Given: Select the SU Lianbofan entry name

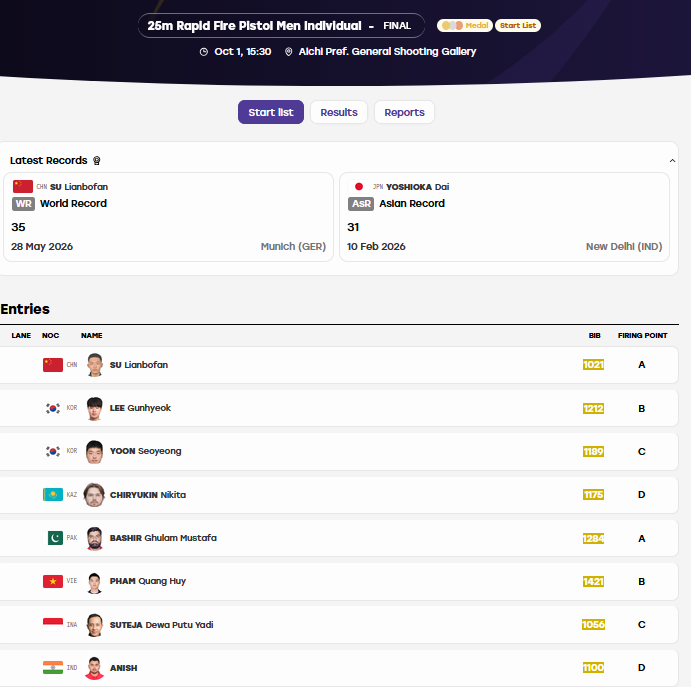Looking at the screenshot, I should click(139, 365).
